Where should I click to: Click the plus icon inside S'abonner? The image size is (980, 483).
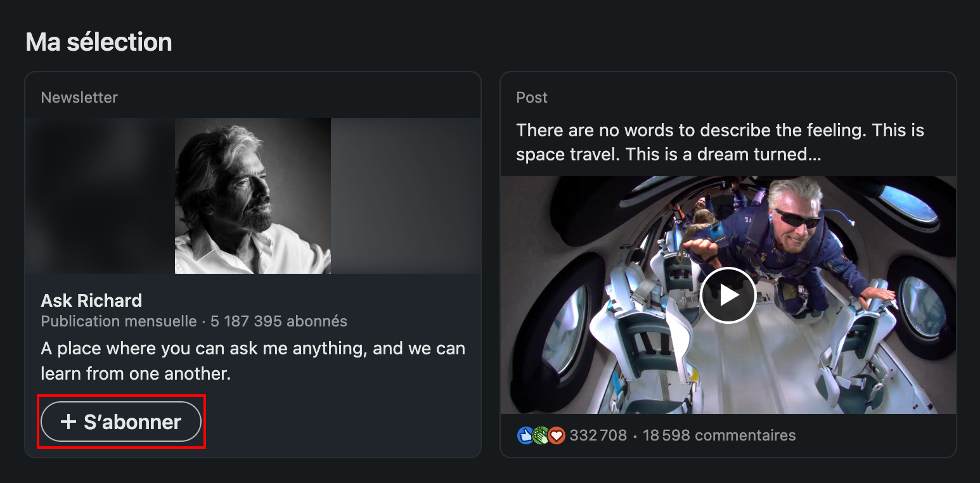pyautogui.click(x=68, y=422)
